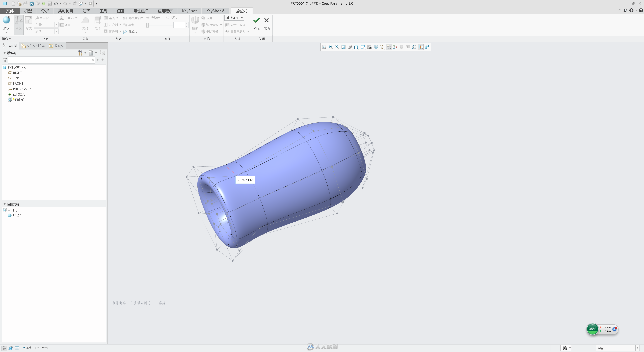The image size is (644, 352).
Task: Toggle the 增量 (Increment) option
Action: click(65, 25)
